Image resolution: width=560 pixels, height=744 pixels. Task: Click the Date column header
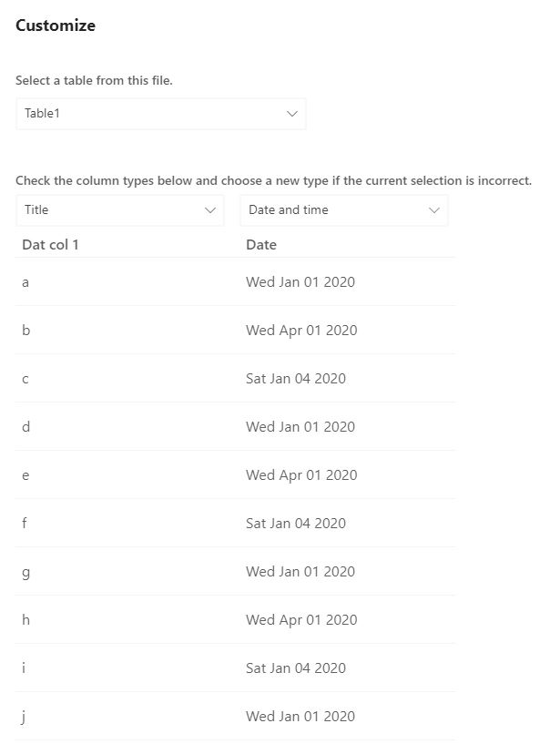click(261, 244)
